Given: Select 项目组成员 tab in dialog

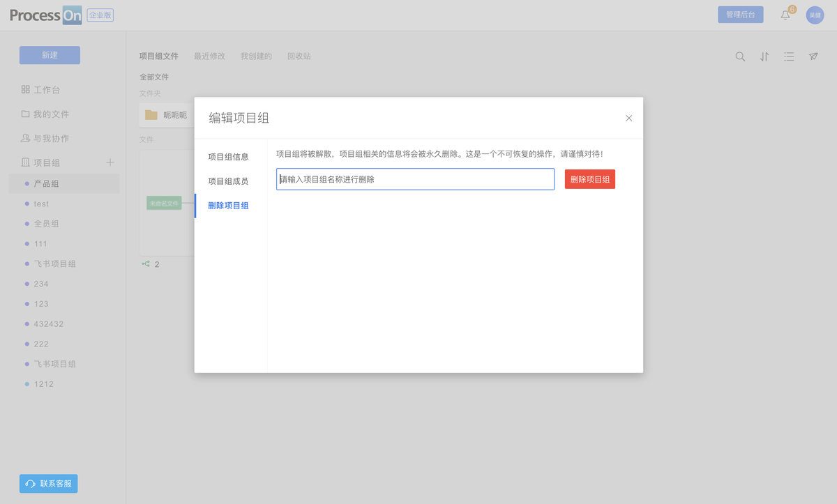Looking at the screenshot, I should (228, 181).
